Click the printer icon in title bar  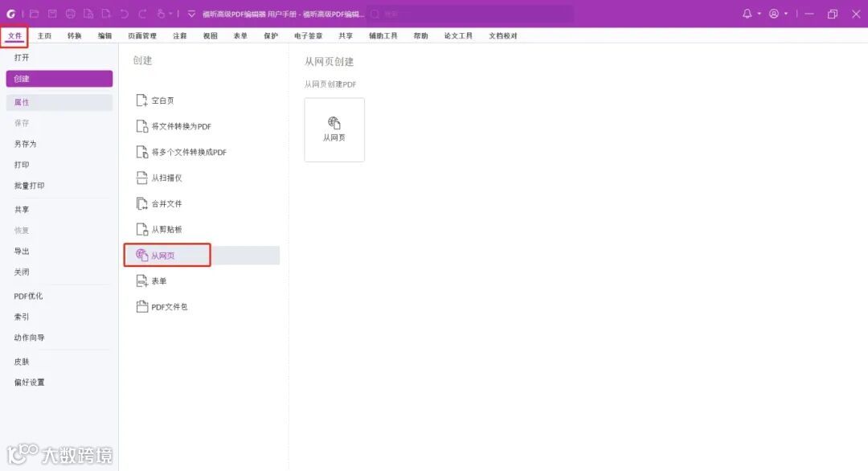coord(70,14)
